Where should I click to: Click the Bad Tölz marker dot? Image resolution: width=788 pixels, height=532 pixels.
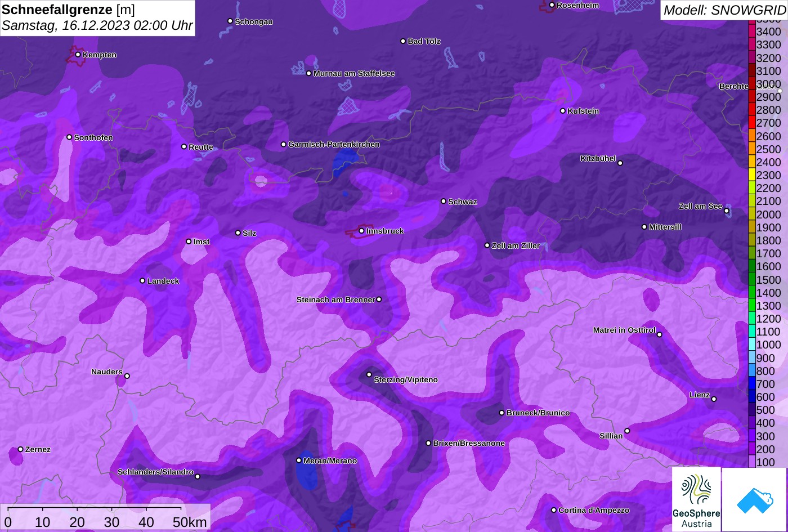coord(403,41)
